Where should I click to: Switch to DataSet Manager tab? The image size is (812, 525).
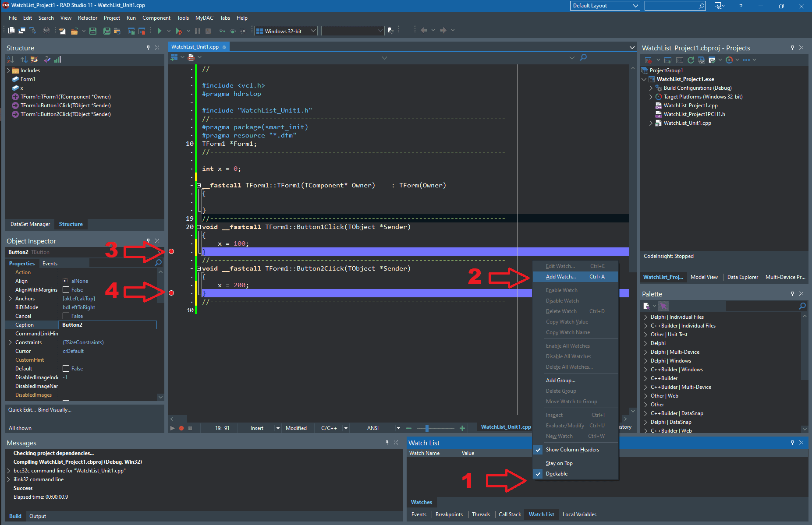[30, 224]
